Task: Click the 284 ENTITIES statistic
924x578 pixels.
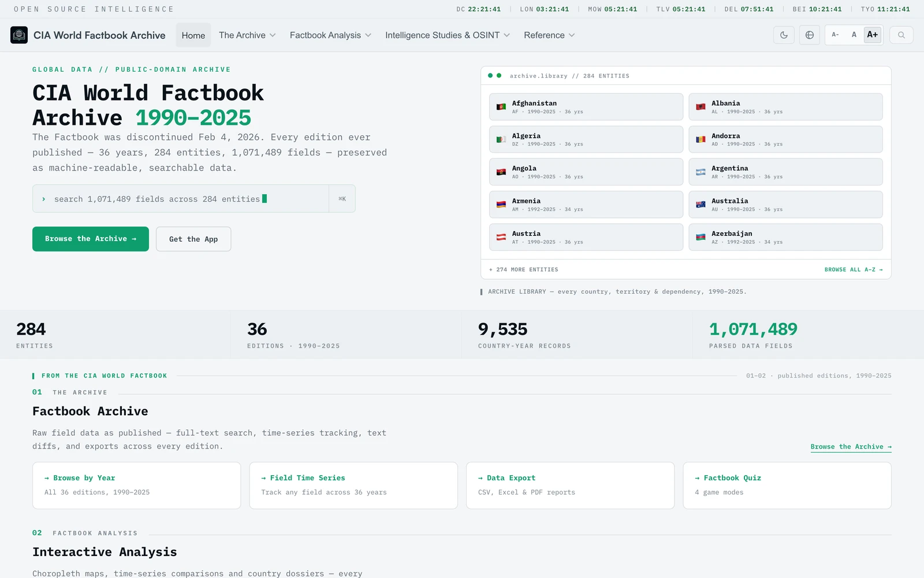Action: [115, 335]
